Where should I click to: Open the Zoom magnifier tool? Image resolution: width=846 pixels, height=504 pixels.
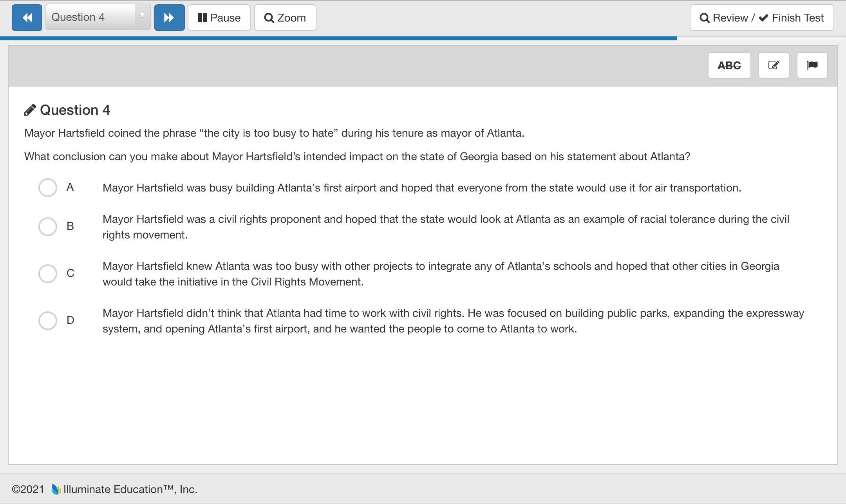pyautogui.click(x=285, y=18)
